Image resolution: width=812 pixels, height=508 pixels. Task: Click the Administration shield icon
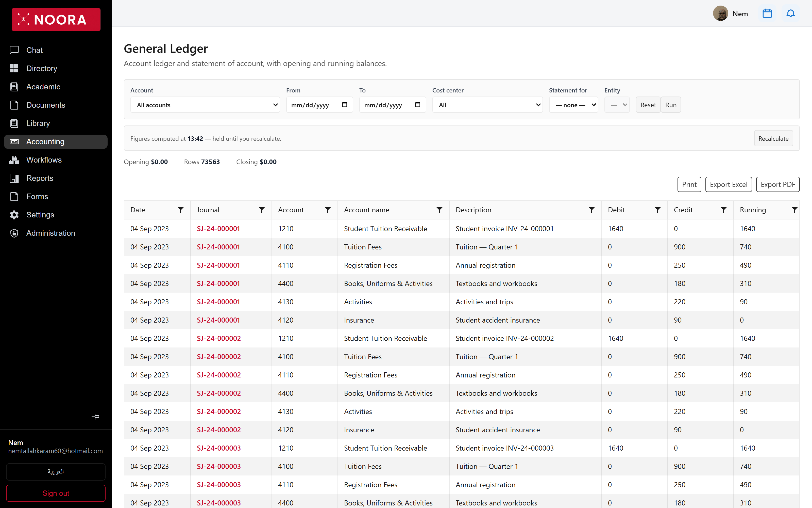point(14,233)
